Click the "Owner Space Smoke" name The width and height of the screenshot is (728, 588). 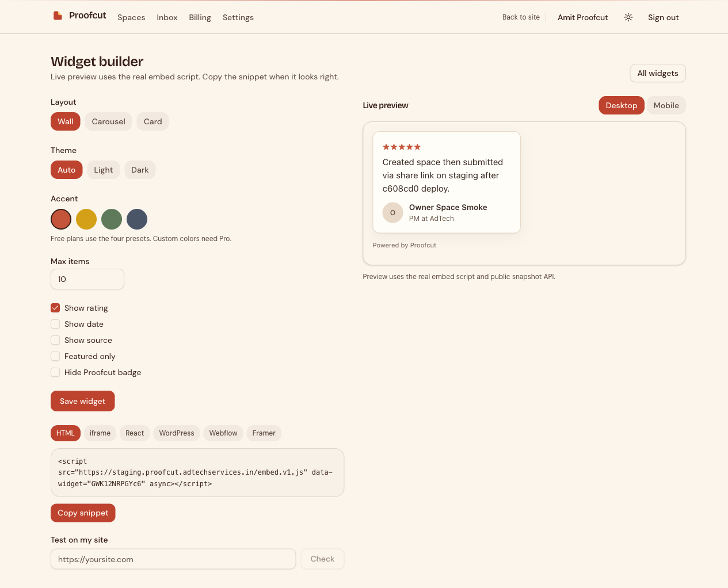[448, 207]
